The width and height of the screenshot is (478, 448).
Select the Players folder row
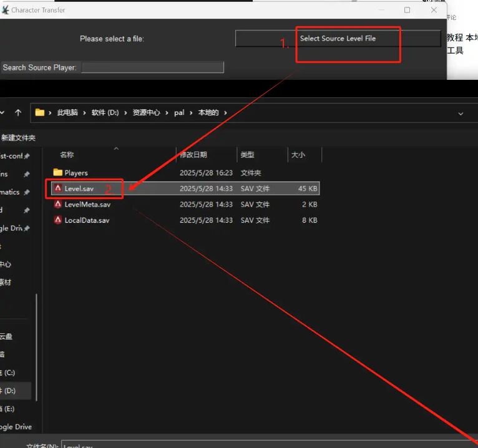[x=185, y=173]
